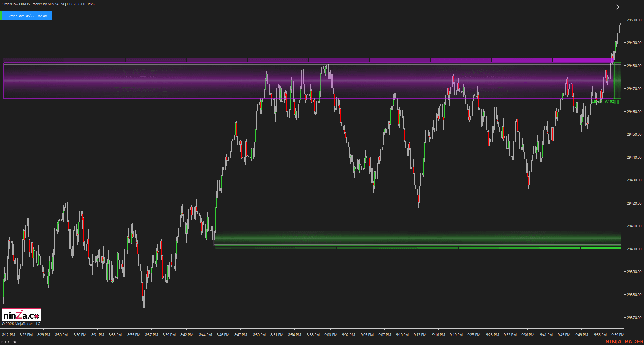Select the purple overbought zone rectangle
This screenshot has width=644, height=345.
308,81
